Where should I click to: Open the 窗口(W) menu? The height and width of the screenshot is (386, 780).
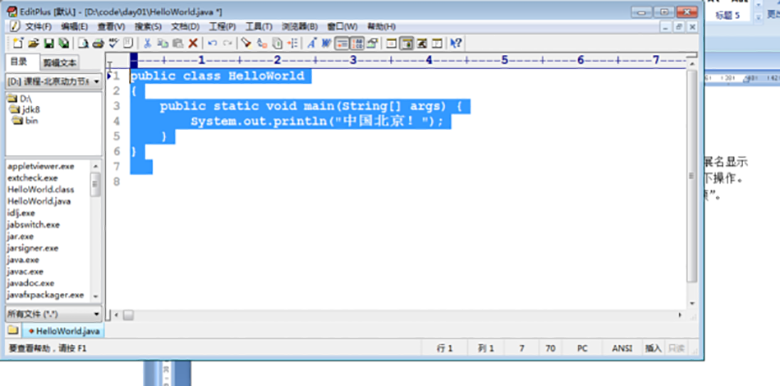[342, 26]
